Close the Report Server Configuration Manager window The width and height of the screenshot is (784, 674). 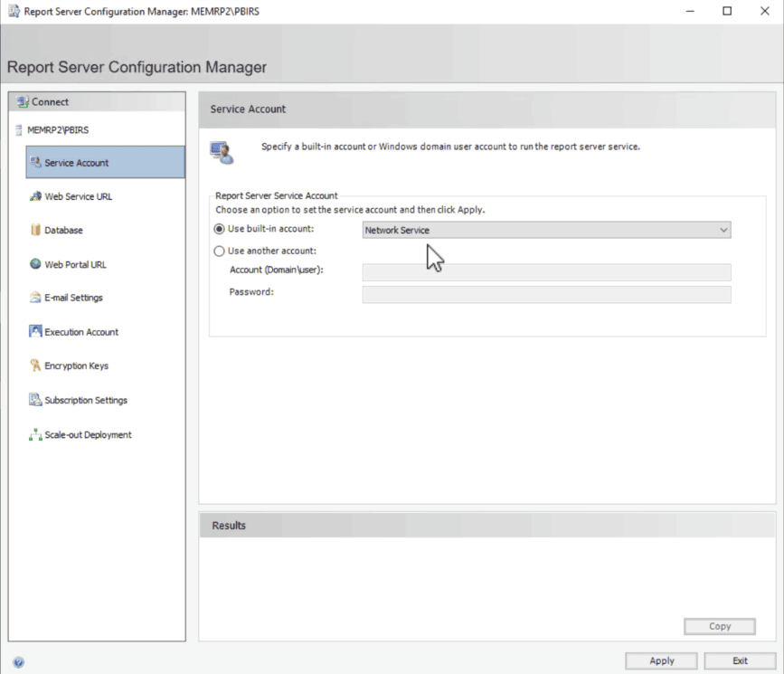(764, 11)
